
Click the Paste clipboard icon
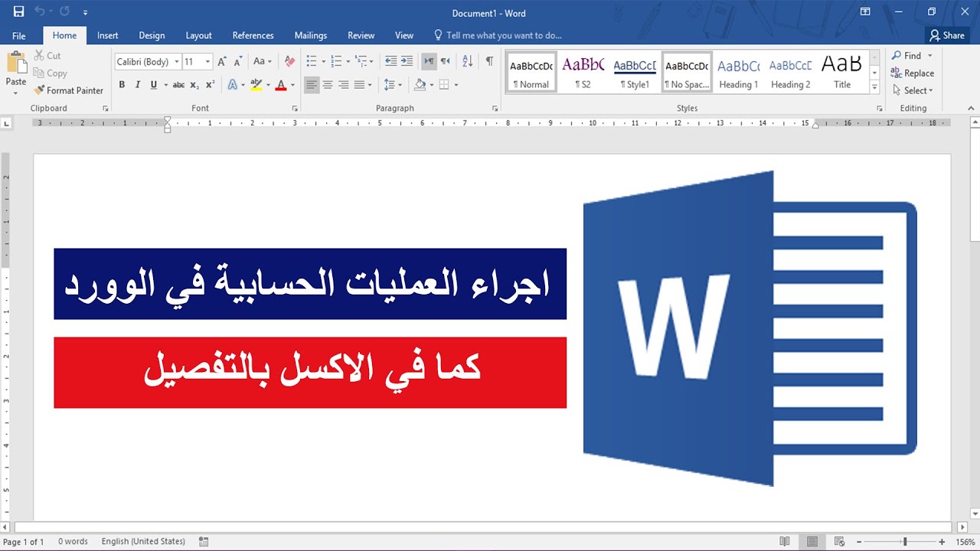(x=16, y=62)
